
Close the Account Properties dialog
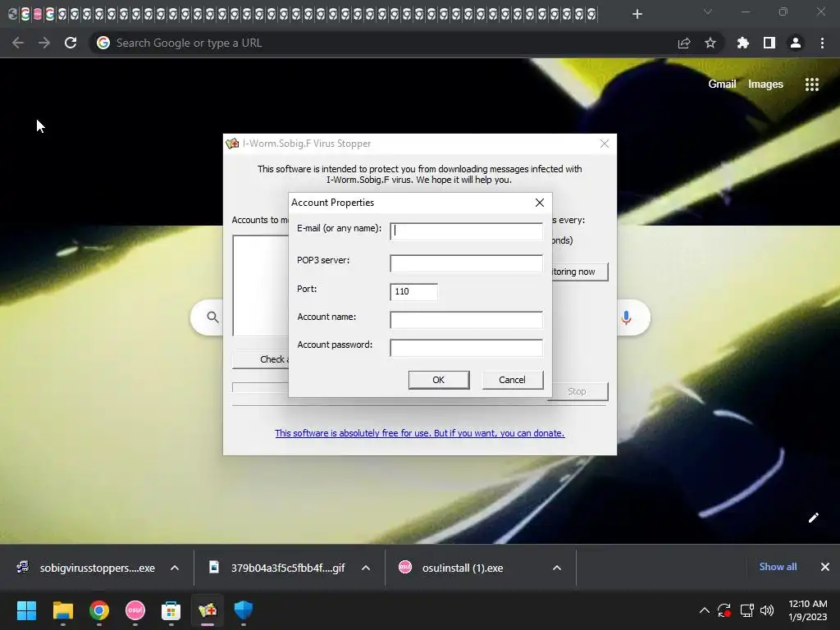[540, 203]
